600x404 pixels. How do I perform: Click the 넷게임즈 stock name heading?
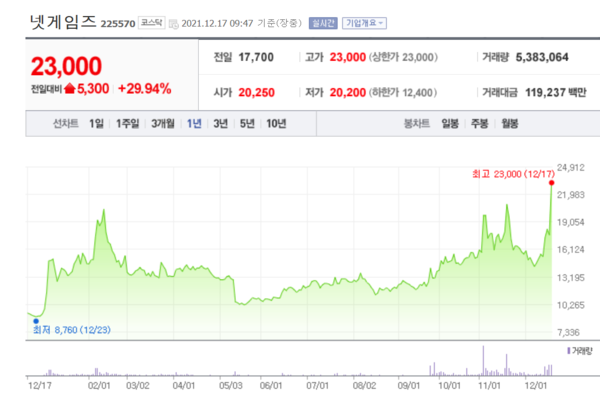pos(63,22)
